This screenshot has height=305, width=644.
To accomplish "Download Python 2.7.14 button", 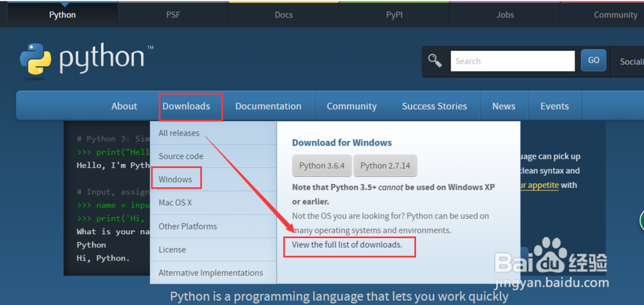I will [385, 165].
